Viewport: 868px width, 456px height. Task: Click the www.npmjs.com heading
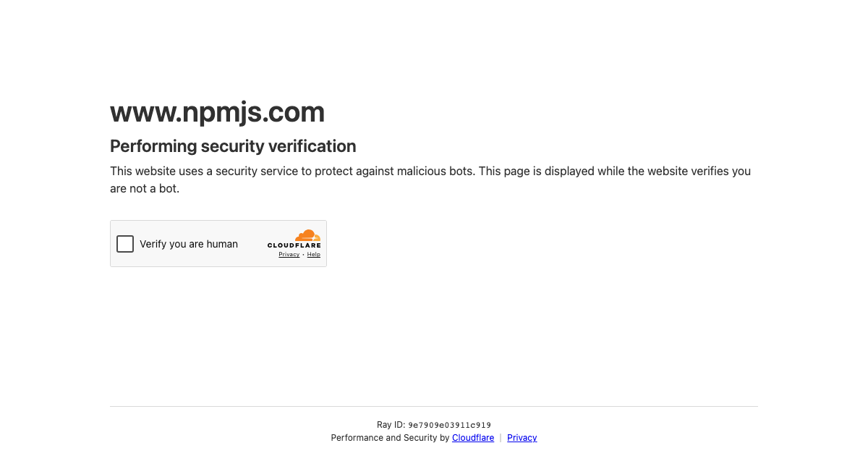pyautogui.click(x=217, y=112)
